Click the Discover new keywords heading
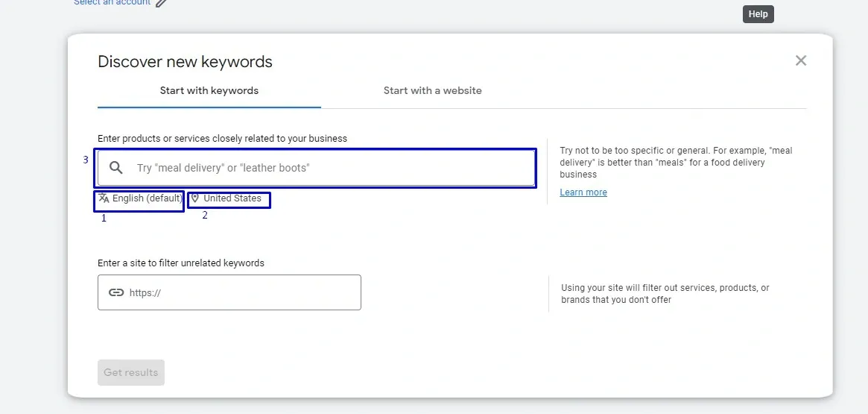The width and height of the screenshot is (868, 414). coord(185,61)
